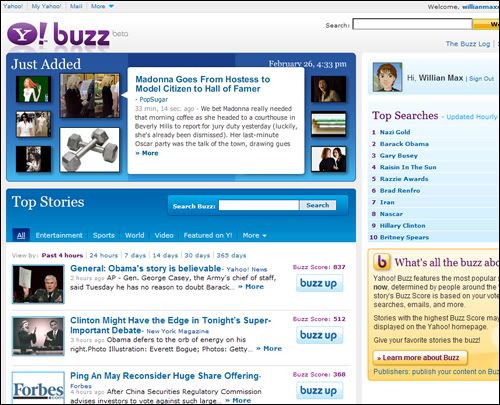Screen dimensions: 500x405
Task: Open Iran top search
Action: pyautogui.click(x=387, y=202)
